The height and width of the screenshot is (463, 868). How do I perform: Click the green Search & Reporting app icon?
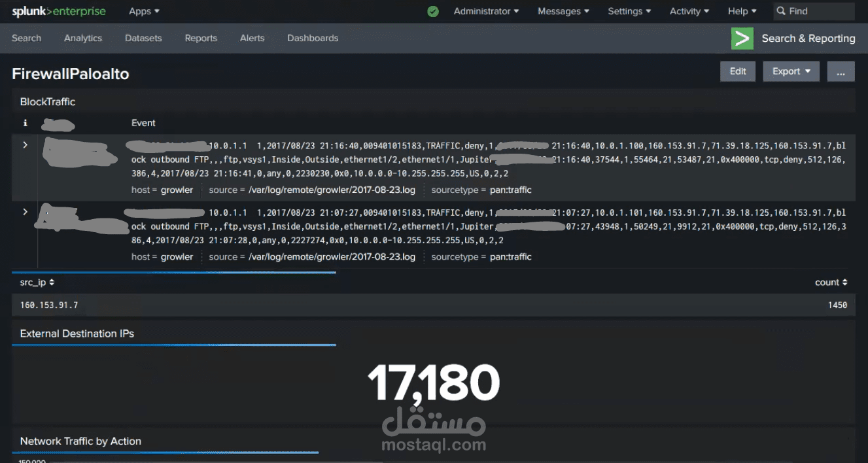(742, 39)
